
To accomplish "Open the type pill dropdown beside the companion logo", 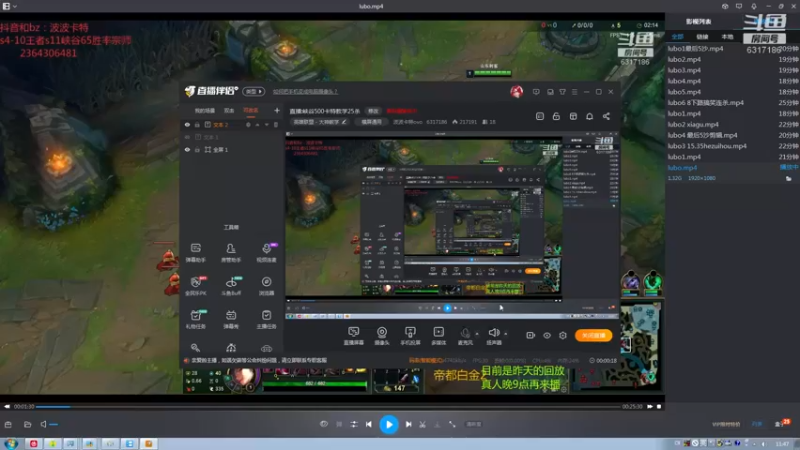I will 254,92.
